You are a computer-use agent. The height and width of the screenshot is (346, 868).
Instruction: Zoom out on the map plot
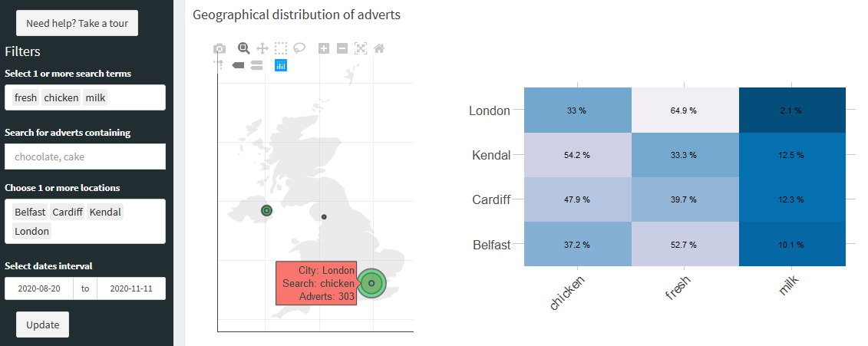[x=342, y=48]
